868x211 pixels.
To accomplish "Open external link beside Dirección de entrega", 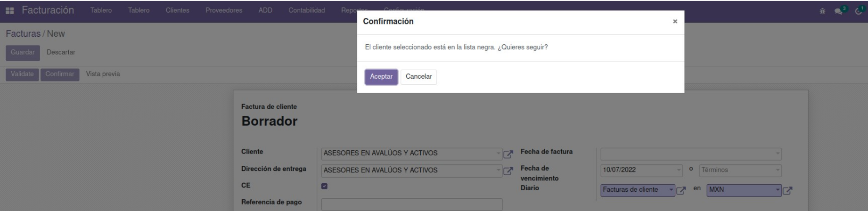I will point(508,171).
